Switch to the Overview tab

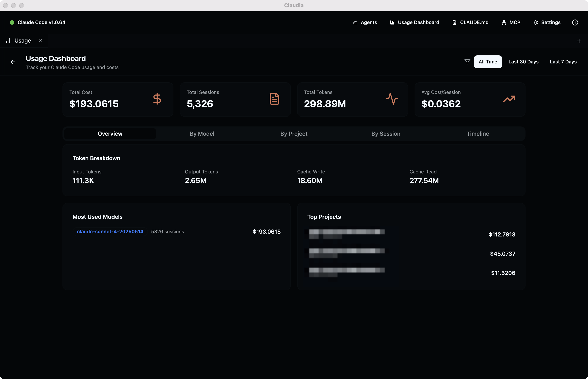click(x=110, y=134)
